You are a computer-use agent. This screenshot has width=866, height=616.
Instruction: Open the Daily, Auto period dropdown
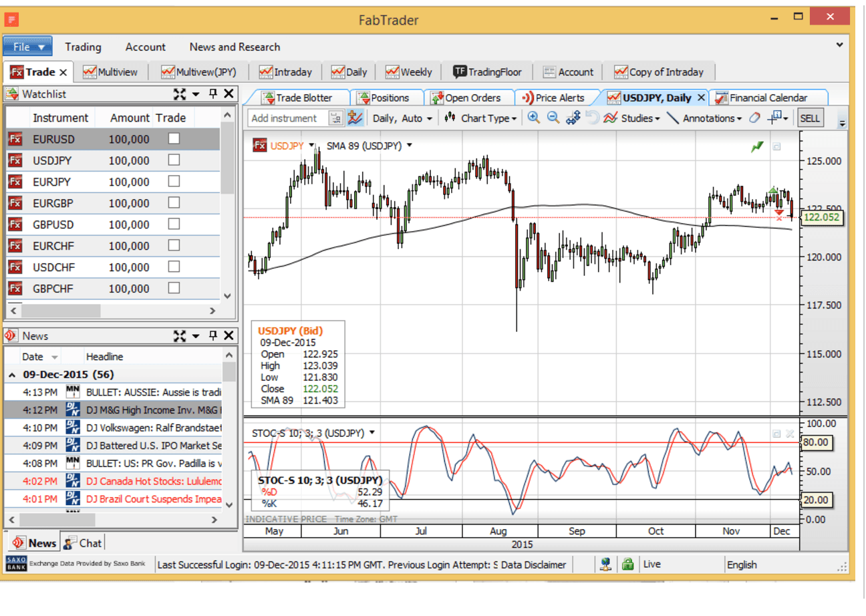(x=402, y=118)
